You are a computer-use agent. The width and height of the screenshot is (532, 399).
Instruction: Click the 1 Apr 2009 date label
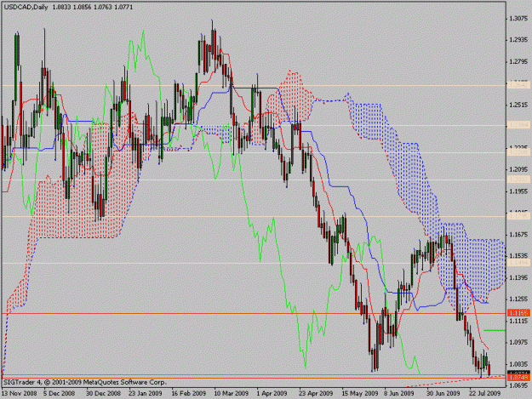tap(272, 394)
